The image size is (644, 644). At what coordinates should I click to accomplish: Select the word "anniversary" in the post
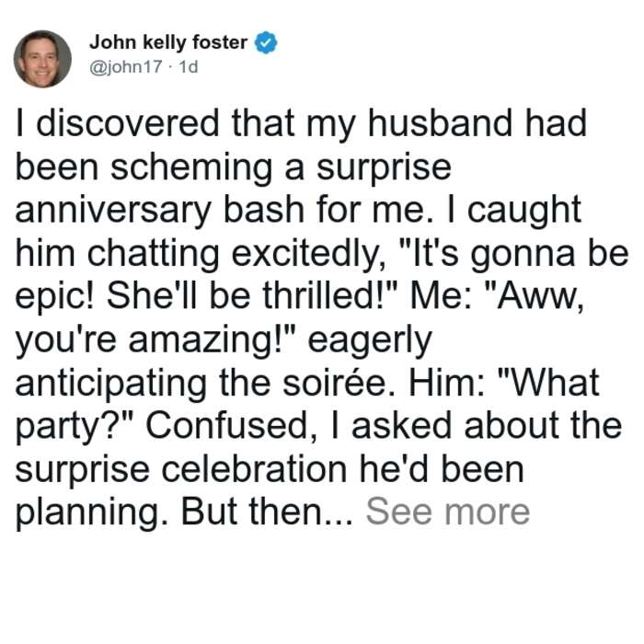[x=113, y=211]
